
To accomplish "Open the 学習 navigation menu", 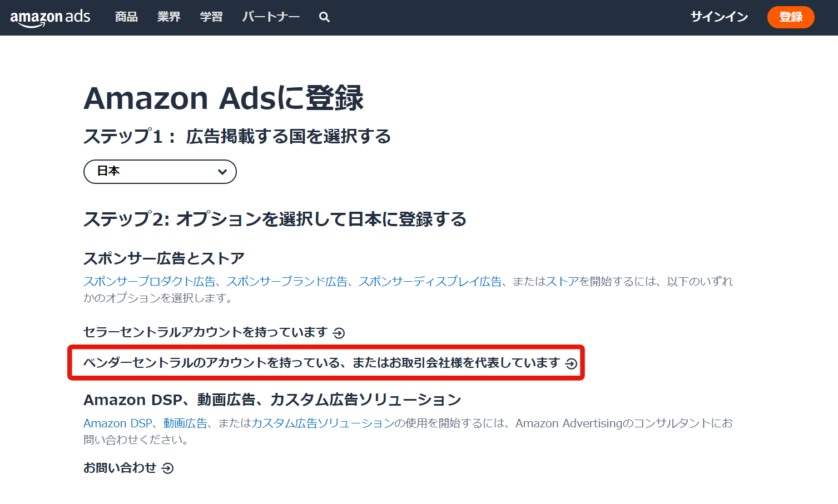I will point(211,17).
